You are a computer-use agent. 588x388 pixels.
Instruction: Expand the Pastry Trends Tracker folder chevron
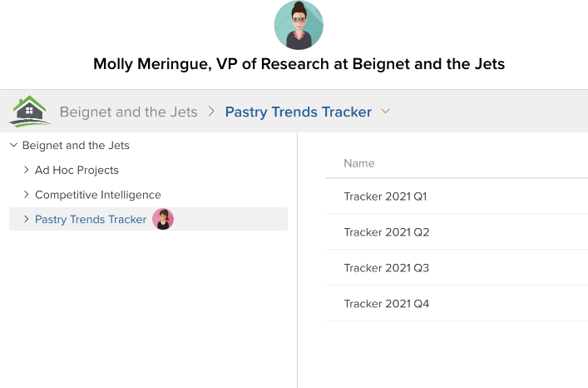(x=26, y=219)
